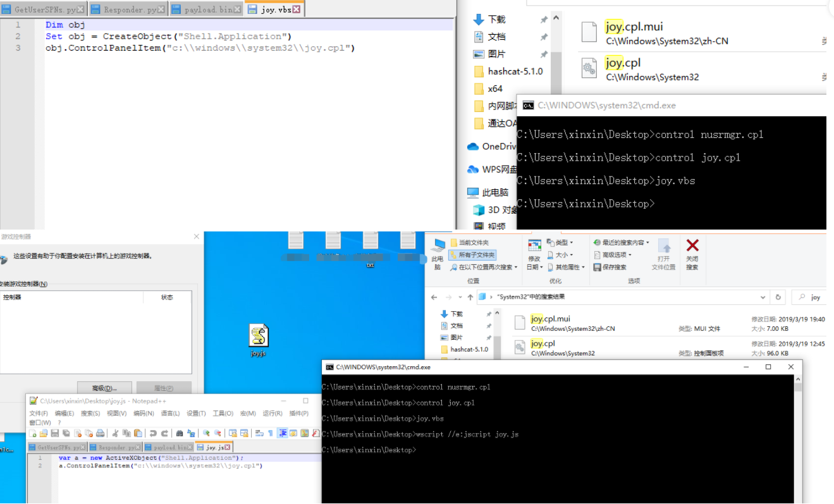Open 高级选项 dropdown in Explorer ribbon
This screenshot has width=834, height=504.
click(613, 255)
